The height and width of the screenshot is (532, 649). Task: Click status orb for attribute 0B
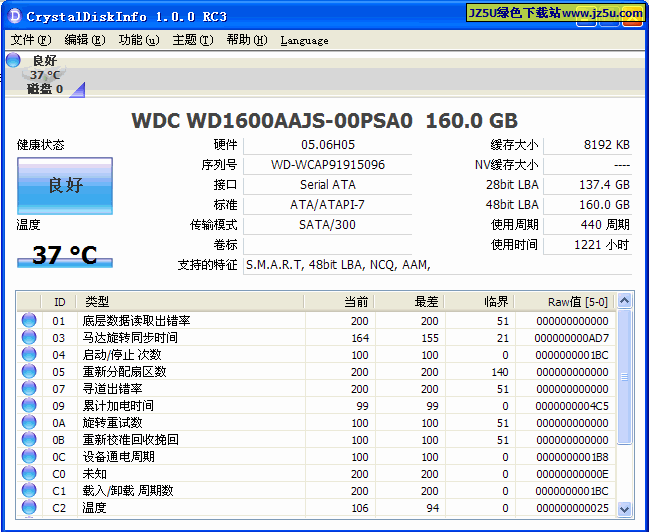click(29, 439)
